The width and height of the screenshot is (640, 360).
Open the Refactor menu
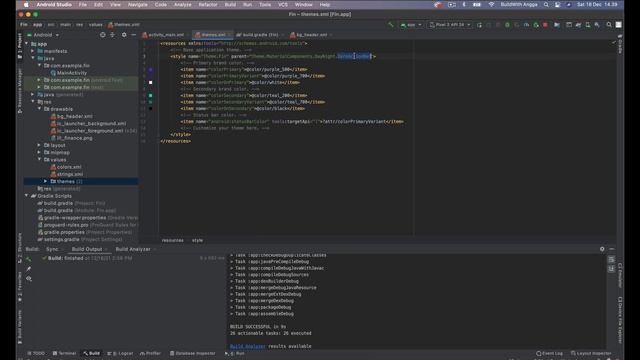point(208,5)
